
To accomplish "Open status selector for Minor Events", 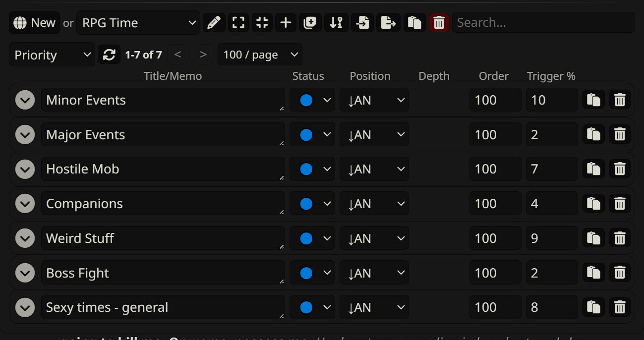I will (312, 100).
